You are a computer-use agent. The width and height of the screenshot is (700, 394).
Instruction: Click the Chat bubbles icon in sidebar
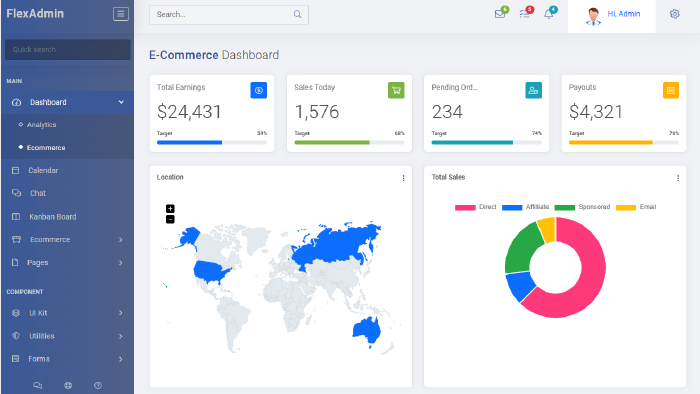click(17, 193)
